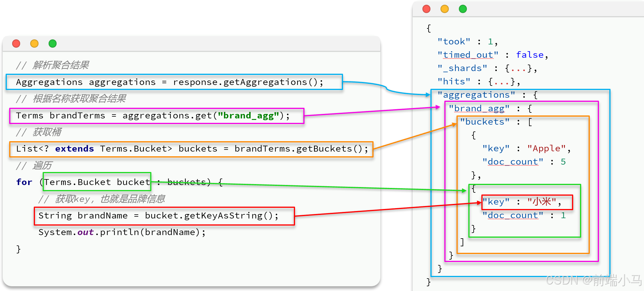The image size is (644, 291).
Task: Click the brandTerms.getBuckets() line
Action: tap(191, 149)
